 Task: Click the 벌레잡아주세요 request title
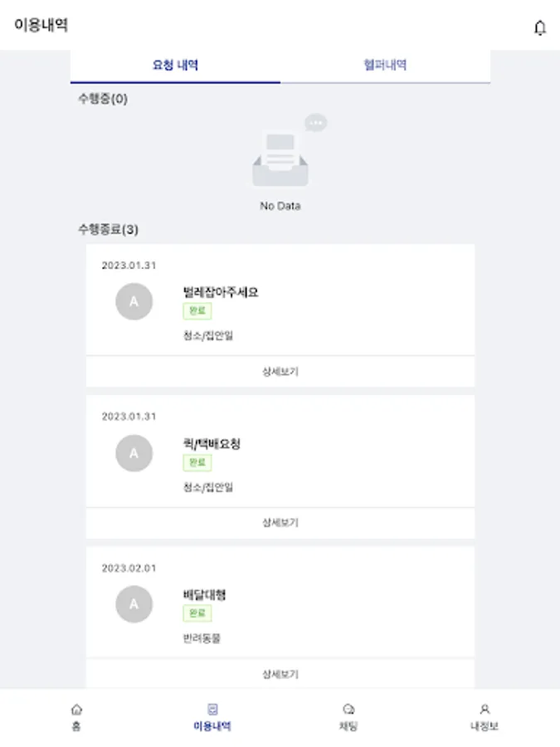click(221, 292)
